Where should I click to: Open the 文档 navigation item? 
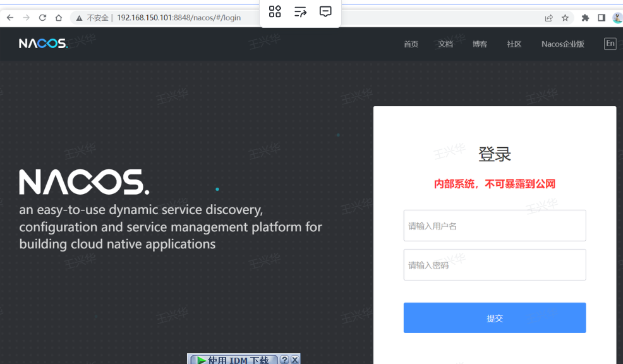click(x=445, y=44)
